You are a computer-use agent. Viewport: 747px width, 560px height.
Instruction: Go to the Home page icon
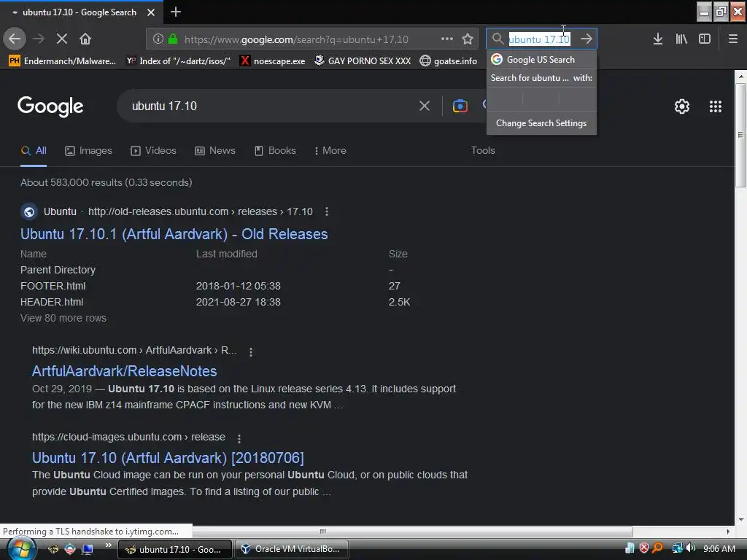[x=85, y=39]
